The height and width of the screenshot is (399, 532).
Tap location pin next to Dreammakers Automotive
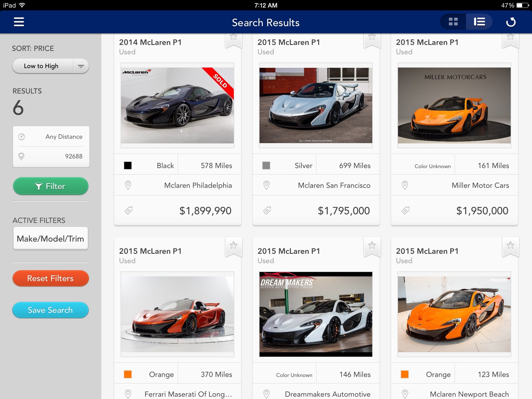[x=267, y=394]
